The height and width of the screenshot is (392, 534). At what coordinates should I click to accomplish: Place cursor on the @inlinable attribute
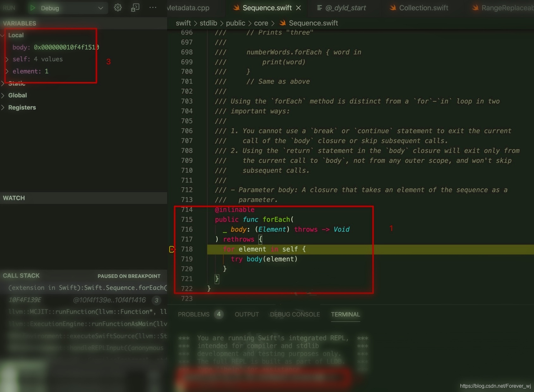234,210
